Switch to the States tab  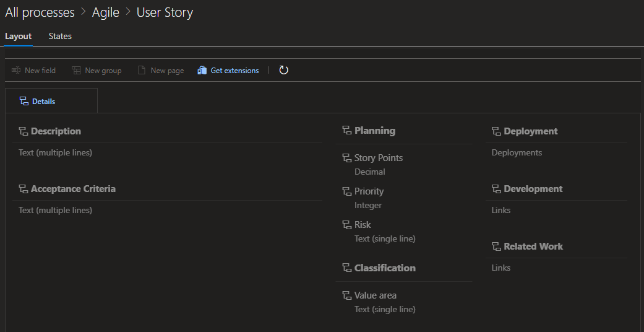pos(60,36)
